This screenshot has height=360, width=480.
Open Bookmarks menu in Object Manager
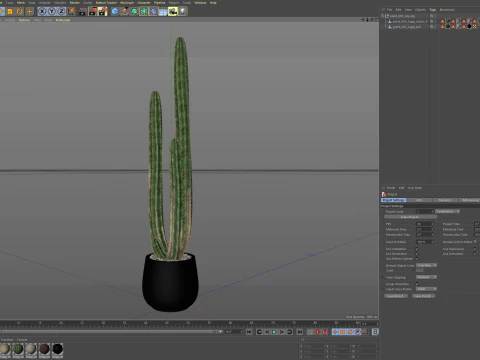(447, 10)
